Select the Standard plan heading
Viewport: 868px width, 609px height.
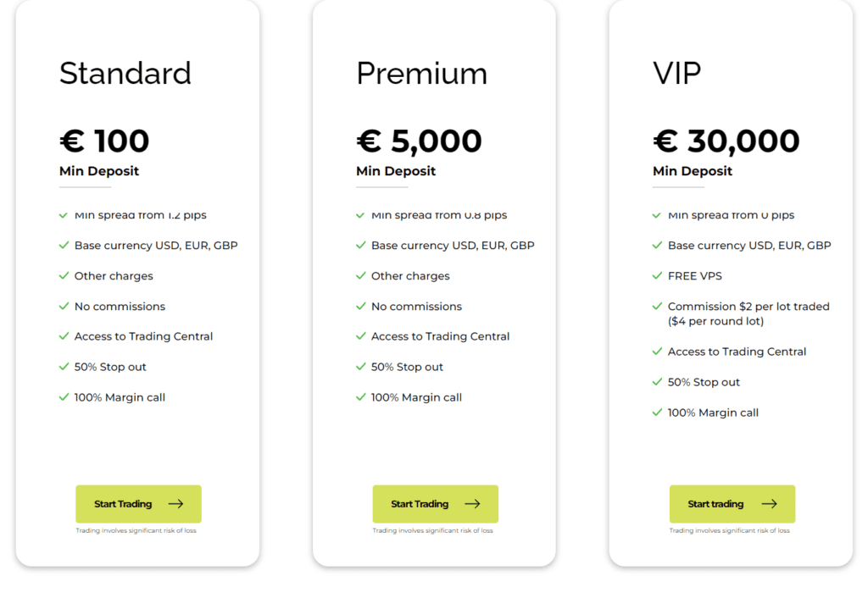coord(125,73)
